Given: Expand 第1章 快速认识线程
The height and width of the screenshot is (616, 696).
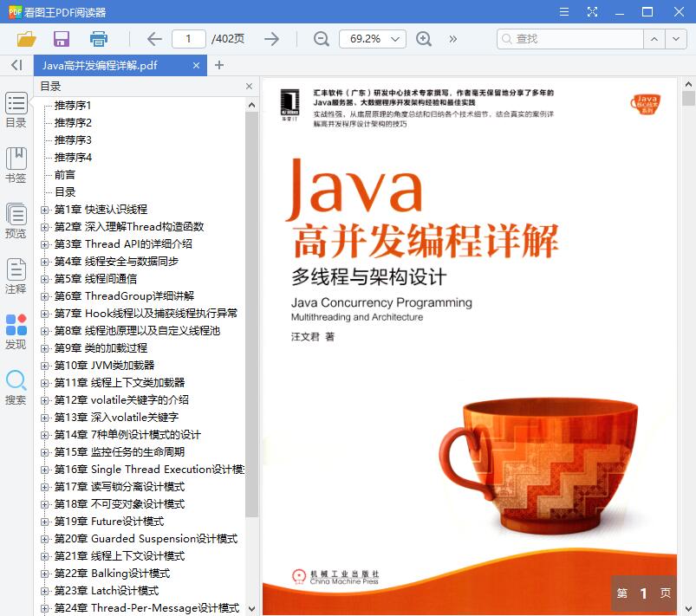Looking at the screenshot, I should (x=44, y=210).
